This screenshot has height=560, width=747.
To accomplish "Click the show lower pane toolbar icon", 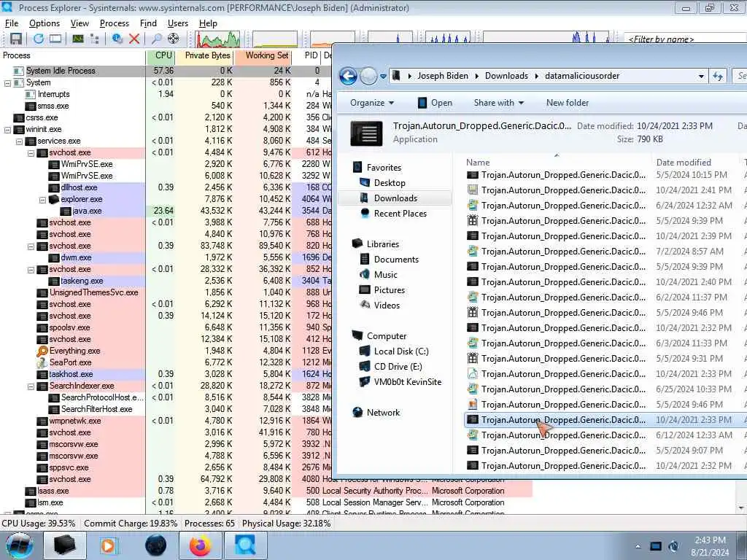I will pyautogui.click(x=55, y=39).
